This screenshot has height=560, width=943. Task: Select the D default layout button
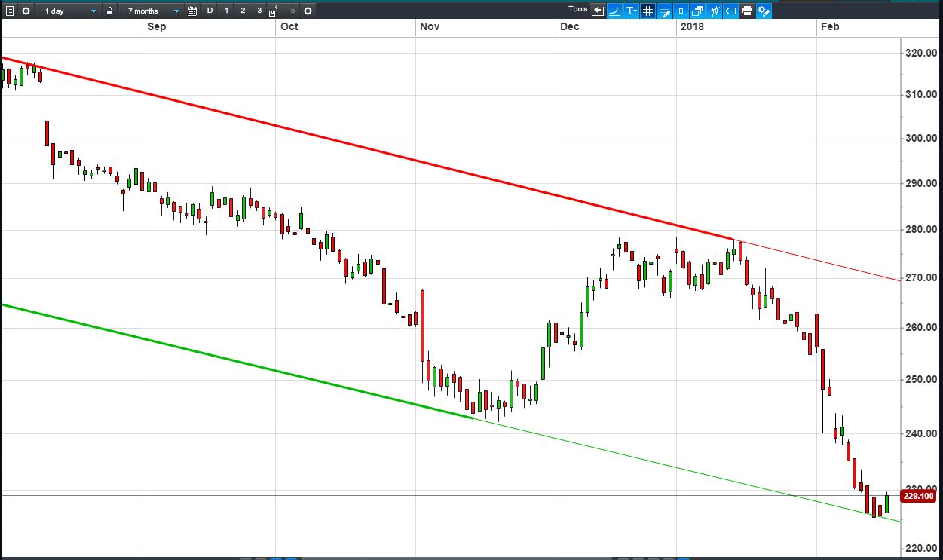tap(210, 11)
